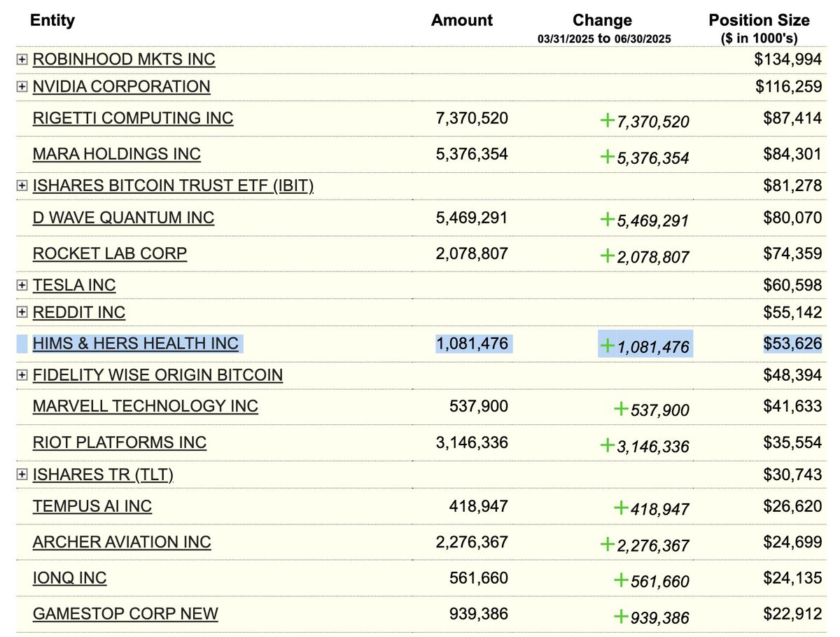Expand the ROBINHOOD MKTS INC row
Viewport: 840px width, 637px height.
pos(22,60)
